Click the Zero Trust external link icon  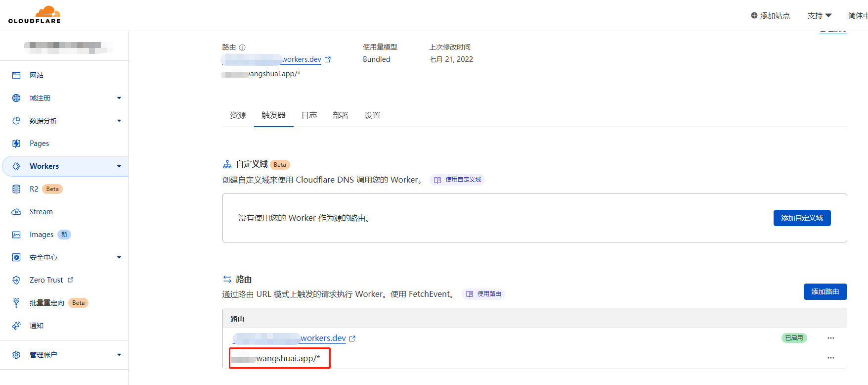71,280
